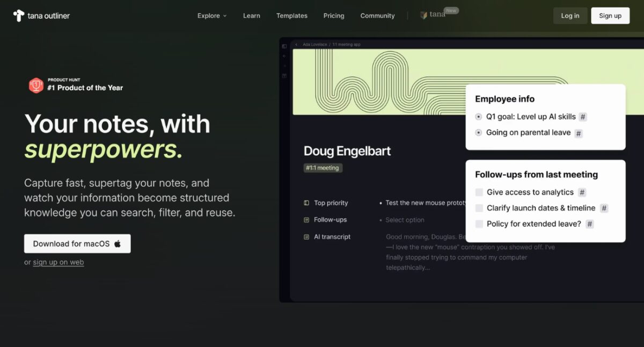This screenshot has height=347, width=644.
Task: Click the AI transcript field label
Action: [x=332, y=237]
